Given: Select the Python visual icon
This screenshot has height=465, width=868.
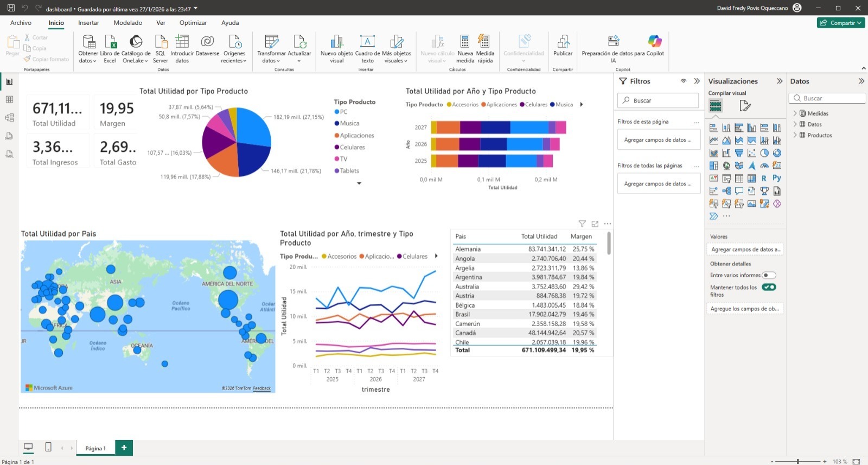Looking at the screenshot, I should click(777, 178).
